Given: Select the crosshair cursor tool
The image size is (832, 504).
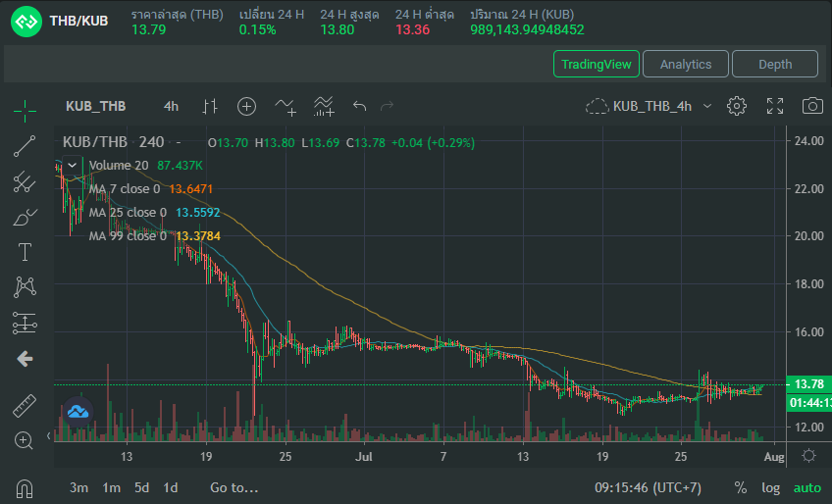Looking at the screenshot, I should click(x=25, y=111).
